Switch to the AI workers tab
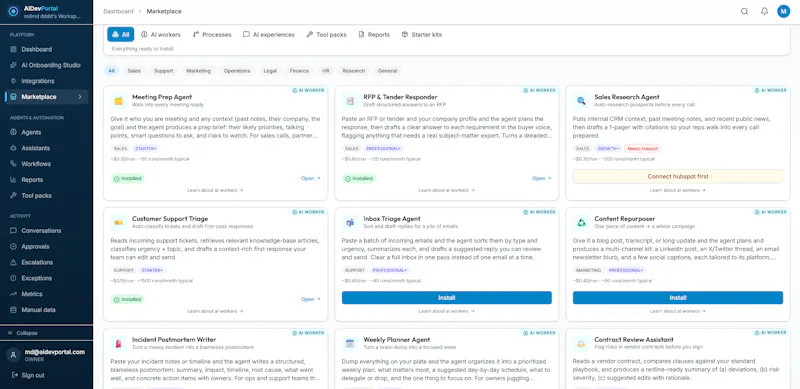Screen dimensions: 800x389 [x=161, y=35]
